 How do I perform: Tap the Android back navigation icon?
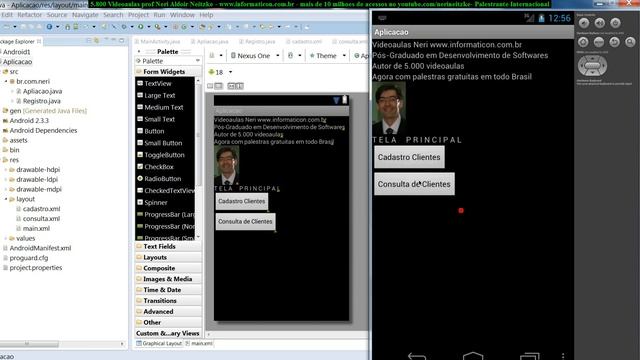[x=417, y=356]
